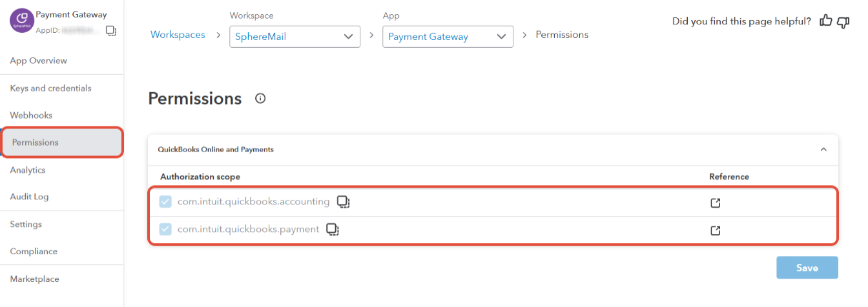
Task: Click the Authorization scope column header
Action: [200, 177]
